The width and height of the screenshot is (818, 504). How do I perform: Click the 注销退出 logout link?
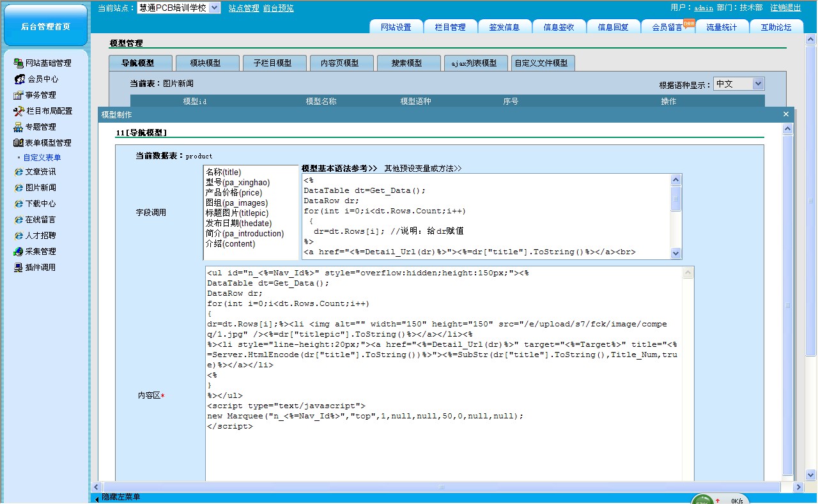click(x=785, y=8)
